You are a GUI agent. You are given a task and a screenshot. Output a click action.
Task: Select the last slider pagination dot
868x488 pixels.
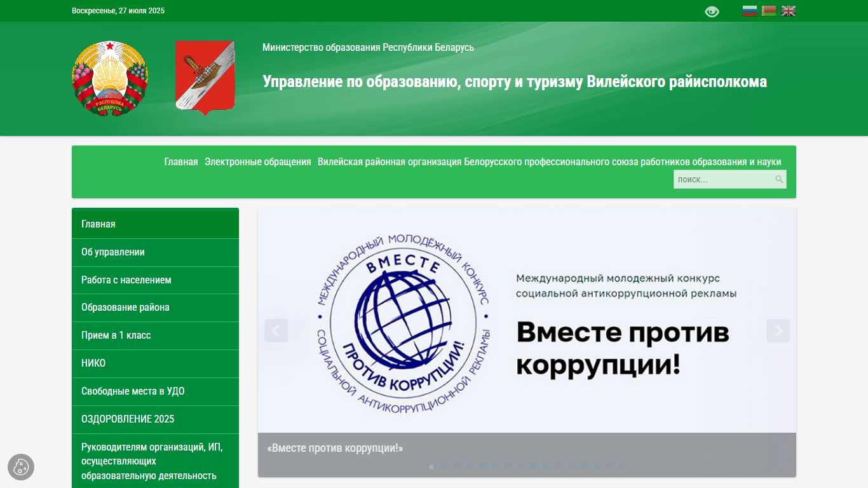click(x=622, y=466)
